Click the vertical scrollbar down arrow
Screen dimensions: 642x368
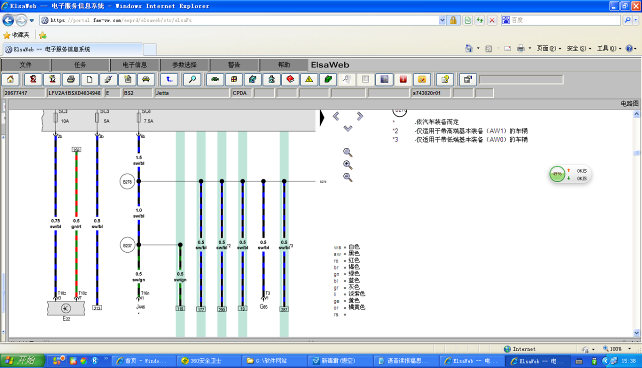pos(637,333)
